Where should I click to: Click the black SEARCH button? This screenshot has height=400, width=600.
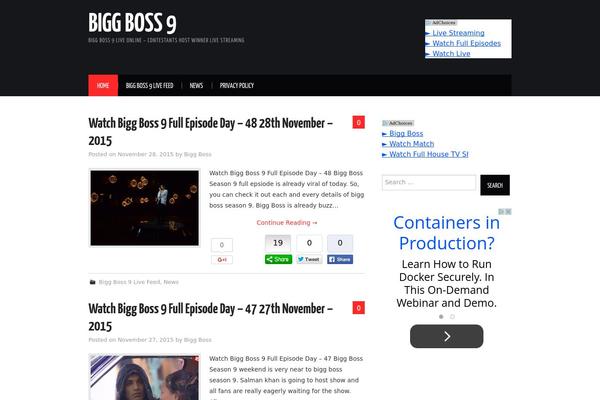click(495, 185)
